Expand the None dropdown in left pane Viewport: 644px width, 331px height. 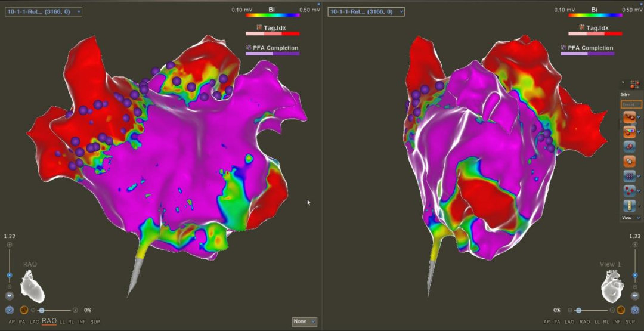coord(304,321)
